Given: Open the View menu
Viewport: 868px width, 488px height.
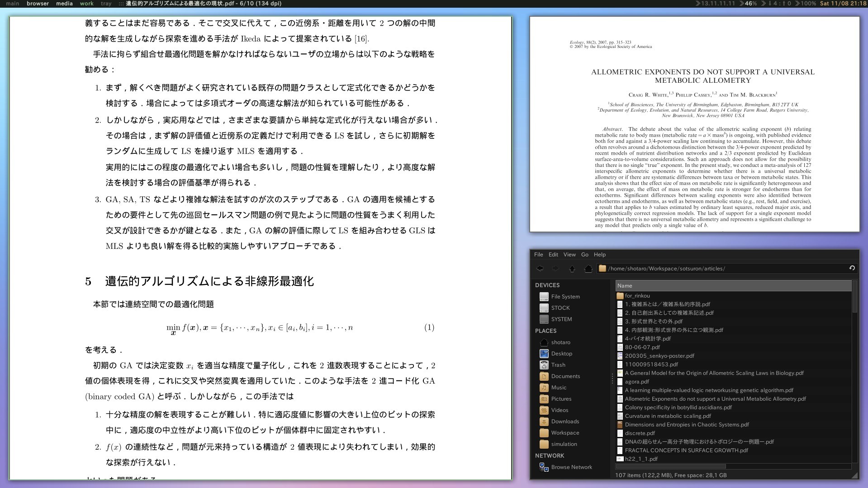Looking at the screenshot, I should [x=569, y=255].
